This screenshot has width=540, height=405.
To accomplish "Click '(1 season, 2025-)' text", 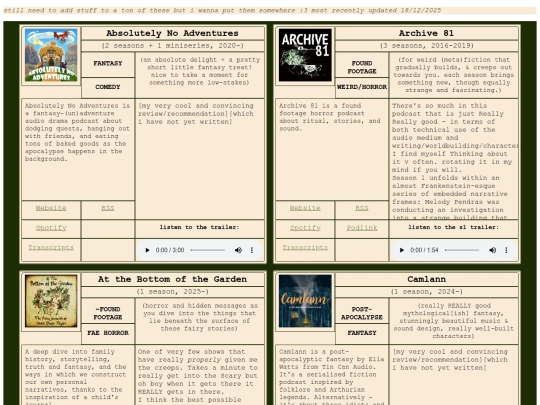I will (x=173, y=292).
